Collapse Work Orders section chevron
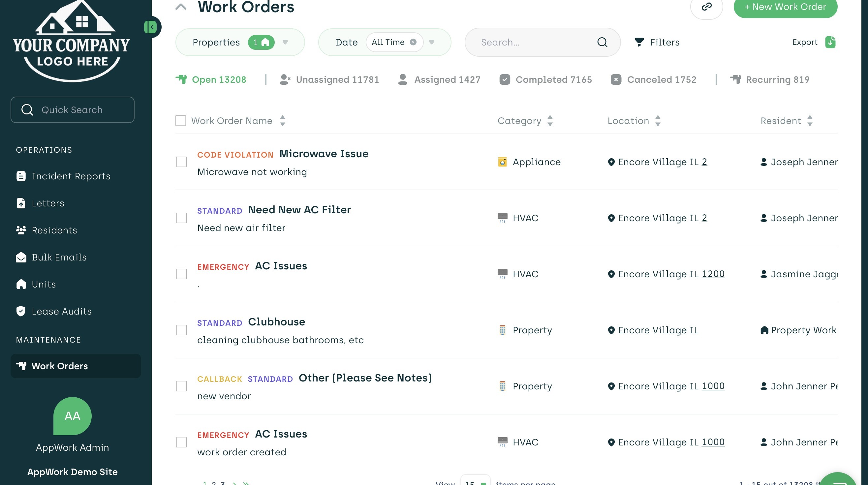The image size is (868, 485). (x=181, y=7)
